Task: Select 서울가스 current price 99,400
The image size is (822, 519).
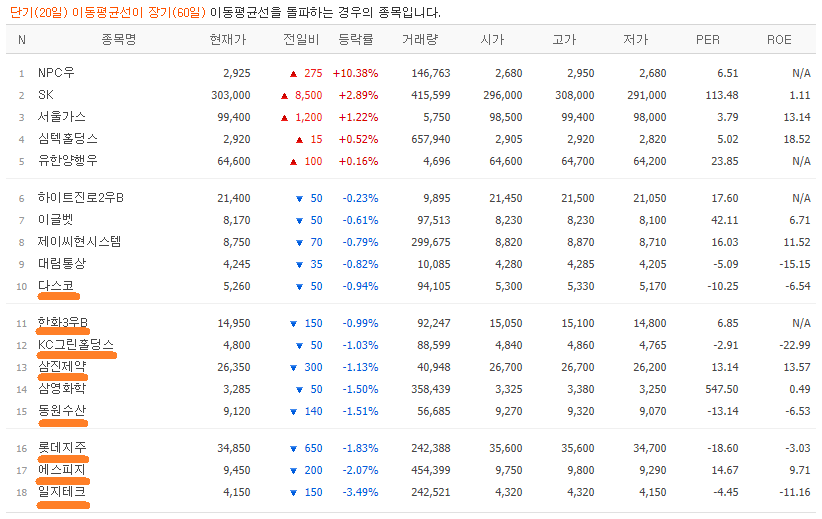Action: click(x=234, y=117)
